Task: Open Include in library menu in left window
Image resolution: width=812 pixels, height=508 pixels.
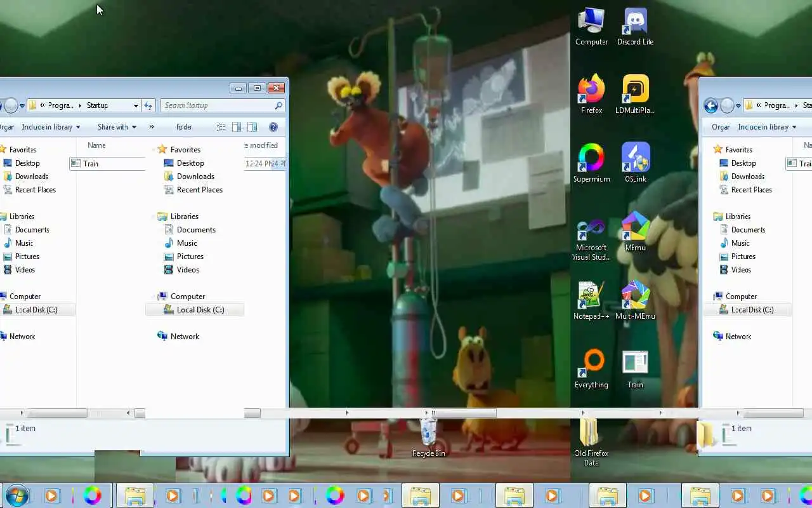Action: (51, 127)
